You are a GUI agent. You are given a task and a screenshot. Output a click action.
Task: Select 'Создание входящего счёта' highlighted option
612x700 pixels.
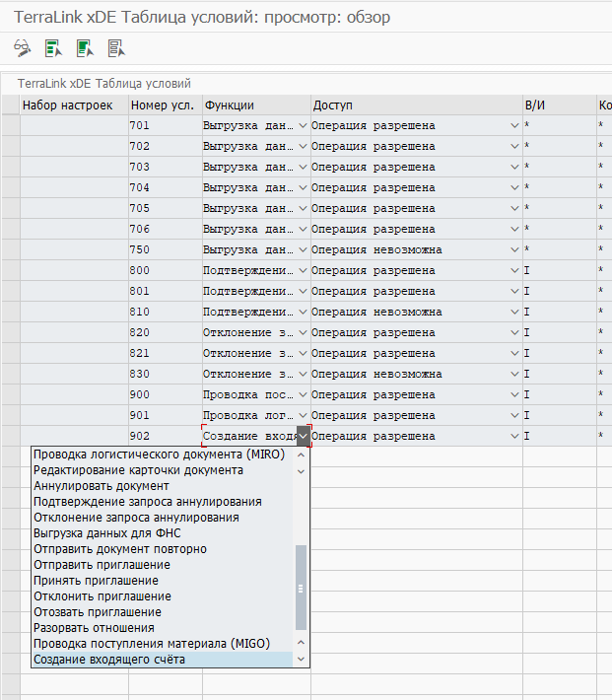pyautogui.click(x=109, y=660)
